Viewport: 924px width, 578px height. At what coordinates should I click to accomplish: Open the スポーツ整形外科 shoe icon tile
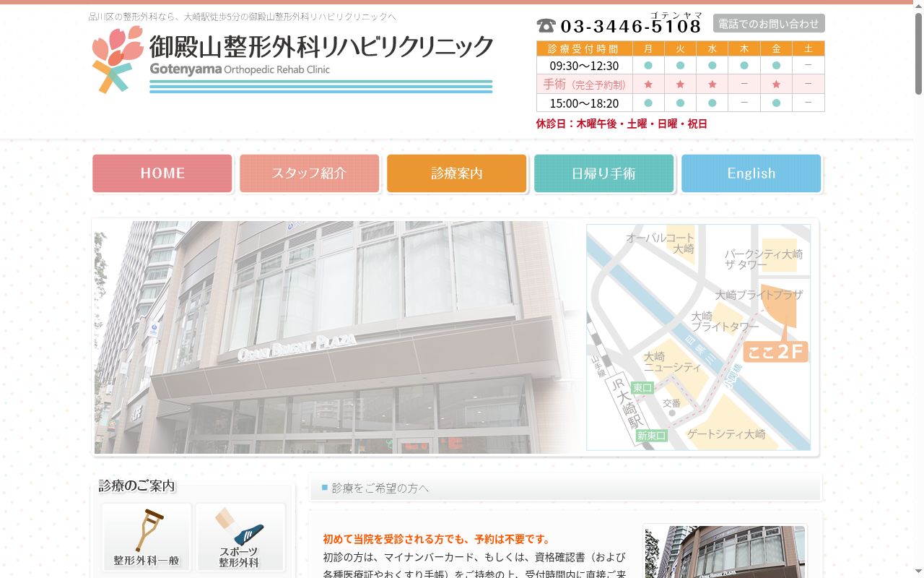(x=240, y=538)
